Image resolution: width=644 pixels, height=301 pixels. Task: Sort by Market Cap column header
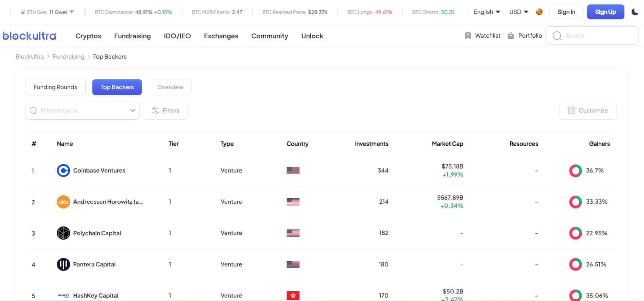click(447, 144)
